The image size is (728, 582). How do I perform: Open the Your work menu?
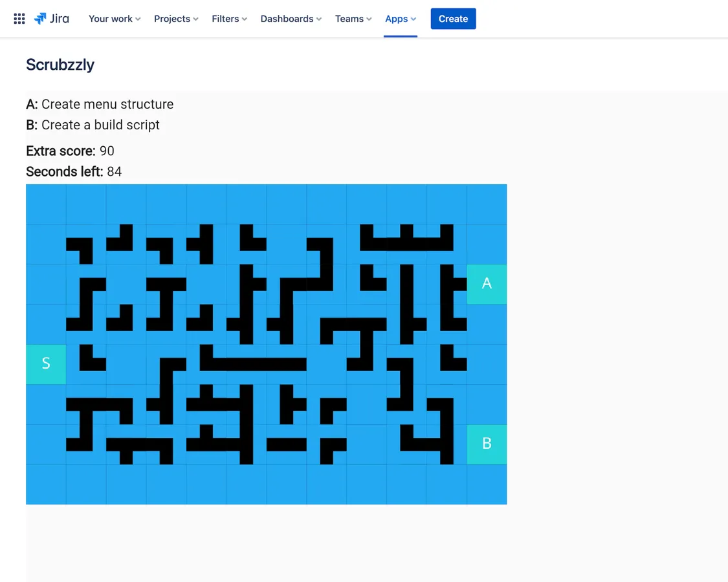[x=114, y=19]
